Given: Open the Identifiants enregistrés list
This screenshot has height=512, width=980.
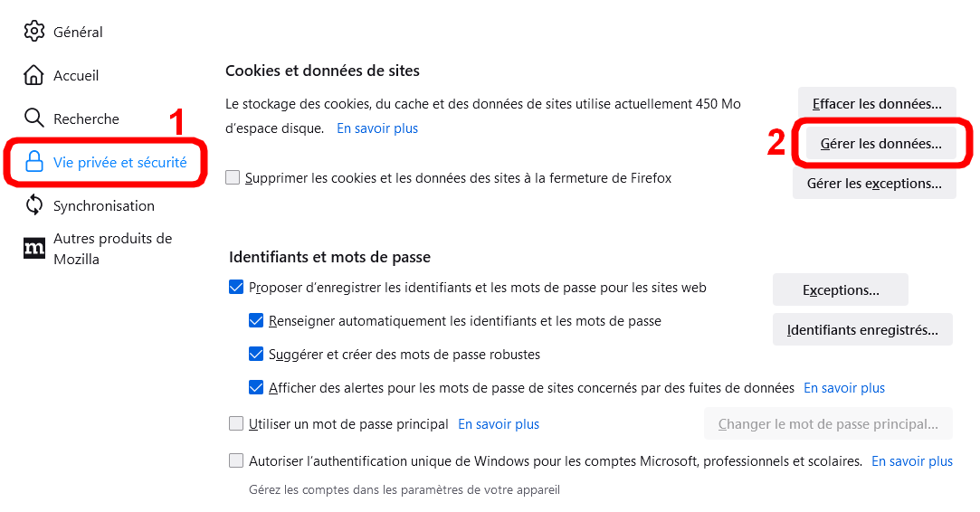Looking at the screenshot, I should pos(862,330).
